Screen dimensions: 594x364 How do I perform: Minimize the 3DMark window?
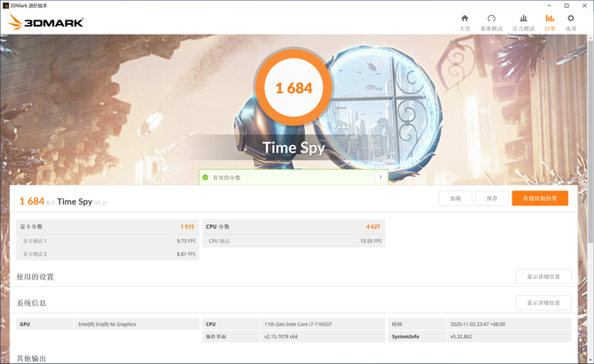pyautogui.click(x=549, y=4)
